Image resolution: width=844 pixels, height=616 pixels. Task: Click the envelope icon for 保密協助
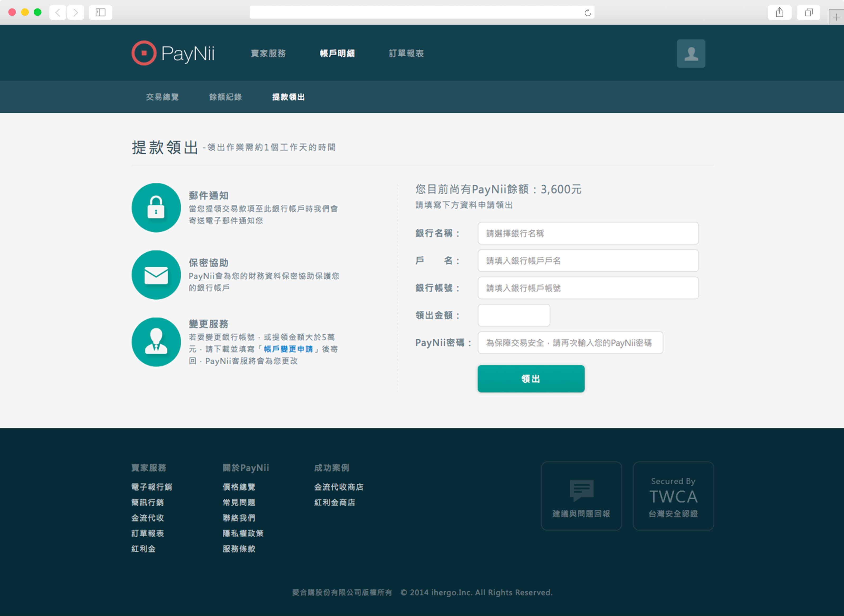[x=156, y=275]
